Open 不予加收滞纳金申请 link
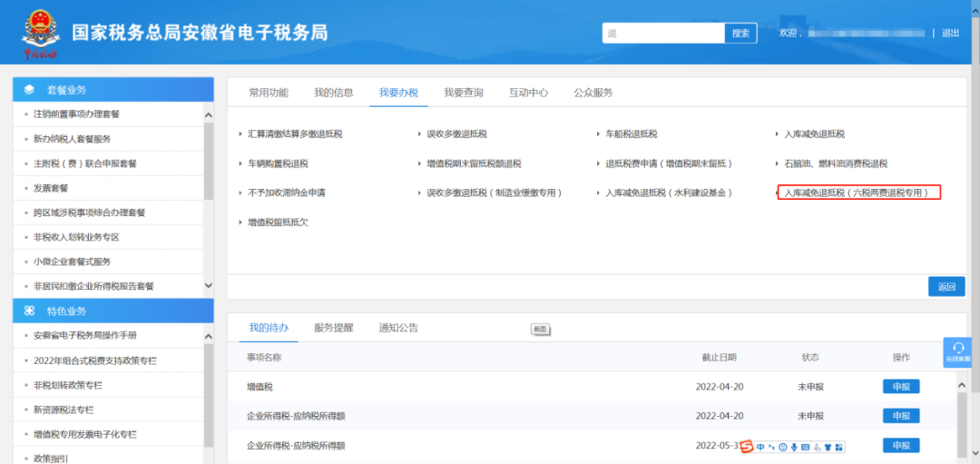Viewport: 980px width, 464px height. 286,193
